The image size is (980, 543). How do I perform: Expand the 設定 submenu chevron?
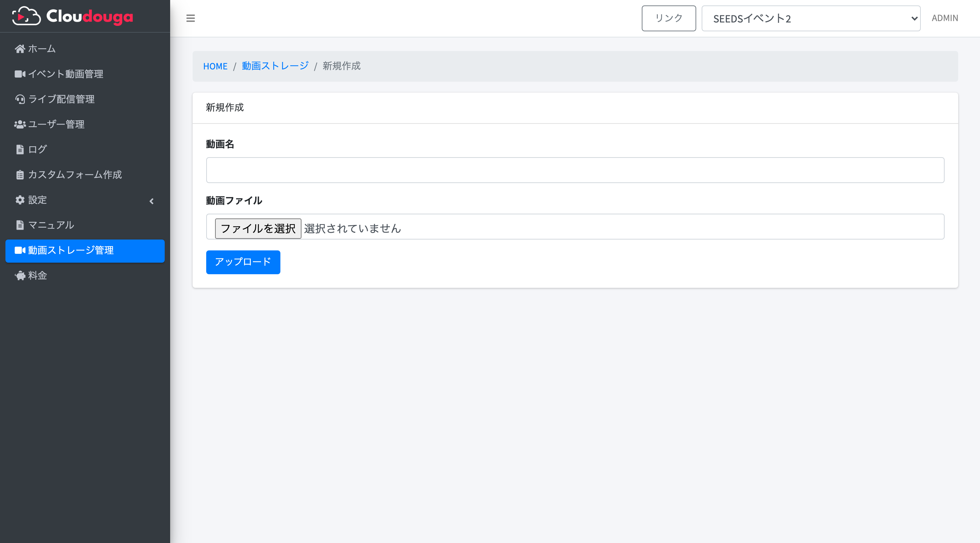[x=151, y=201]
